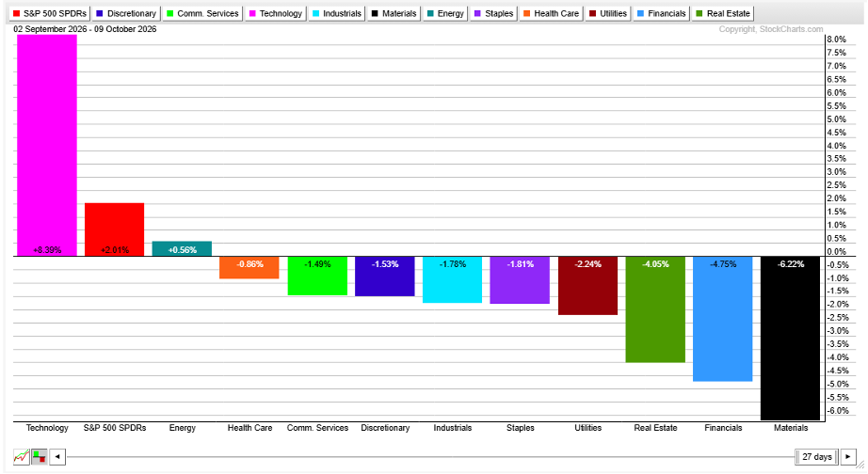Toggle the Comm. Services legend button

(x=202, y=13)
